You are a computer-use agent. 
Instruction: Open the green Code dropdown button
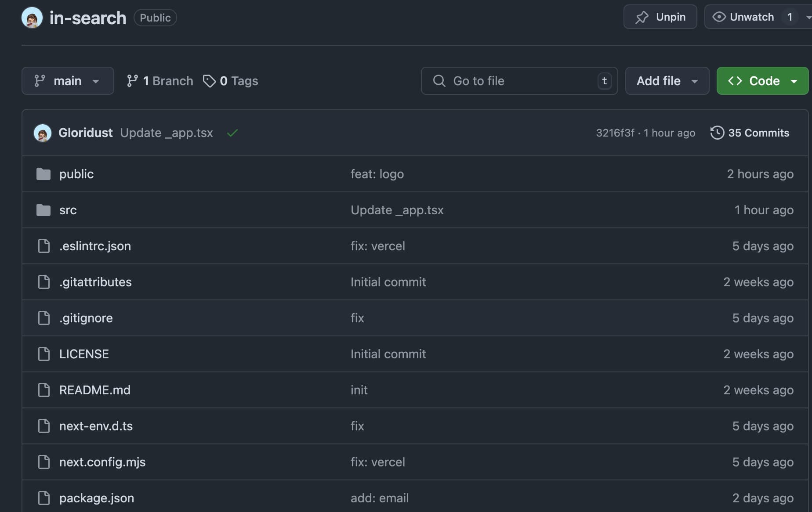click(762, 81)
